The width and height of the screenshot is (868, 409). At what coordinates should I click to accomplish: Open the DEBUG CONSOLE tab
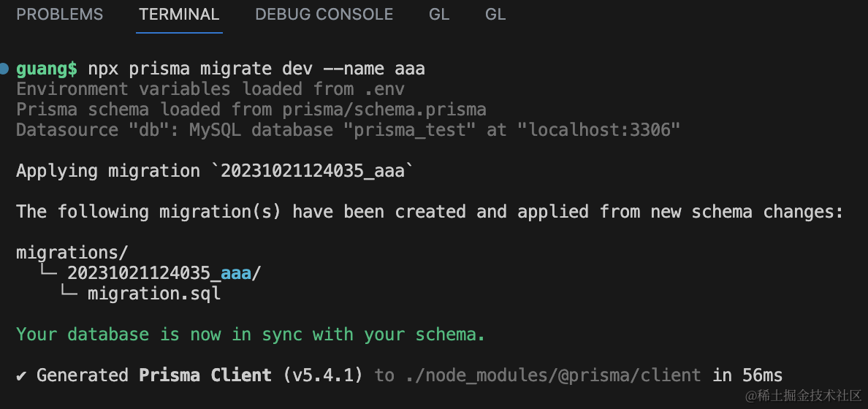pos(324,15)
